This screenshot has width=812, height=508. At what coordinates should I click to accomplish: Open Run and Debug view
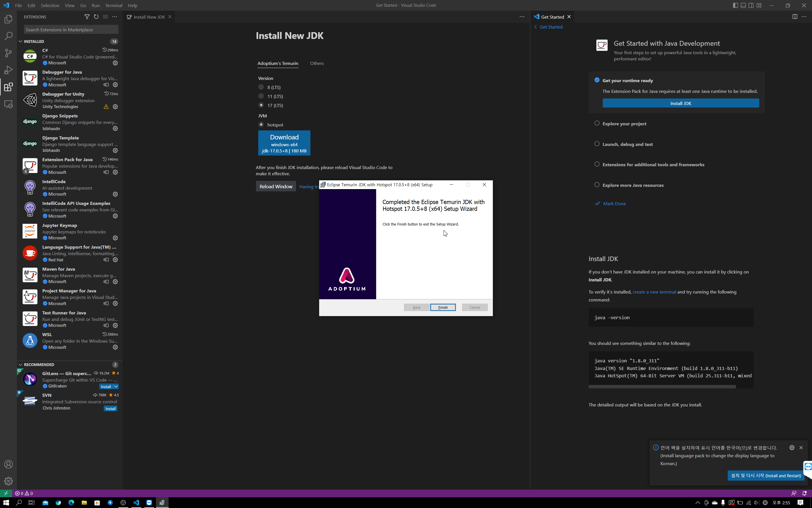pos(8,70)
